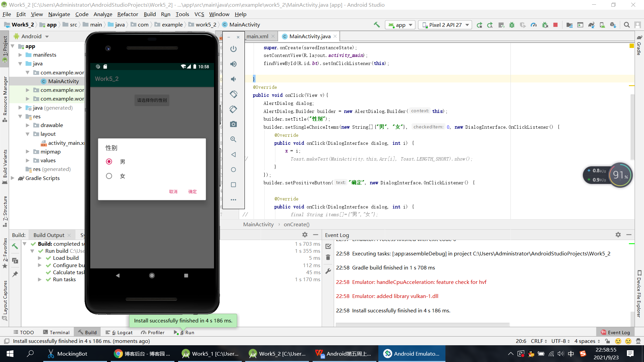This screenshot has width=644, height=362.
Task: Click 取消 button in the dialog
Action: (x=173, y=191)
